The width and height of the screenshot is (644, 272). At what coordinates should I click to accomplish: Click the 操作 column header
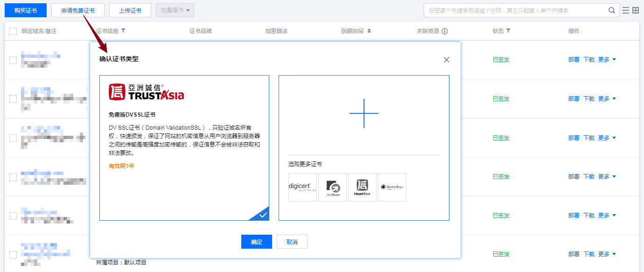pos(574,31)
